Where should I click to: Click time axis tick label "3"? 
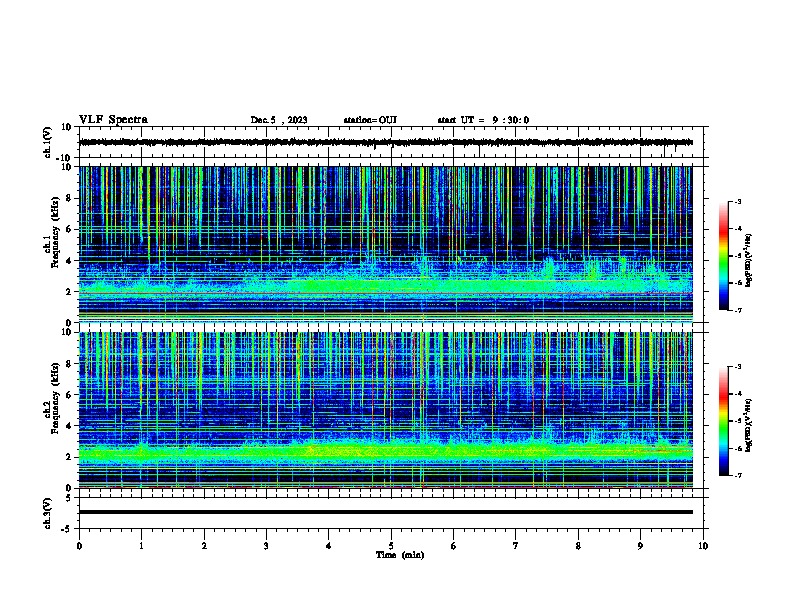266,546
